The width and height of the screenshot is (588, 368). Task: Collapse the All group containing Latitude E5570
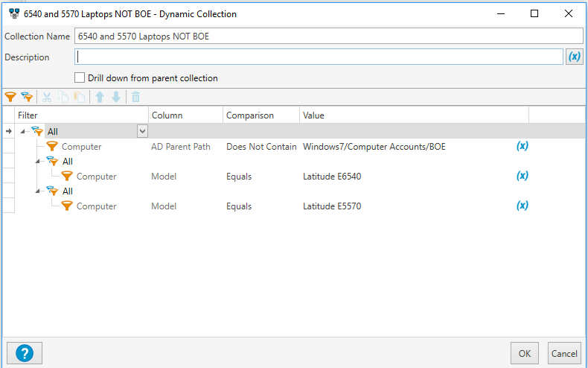point(38,191)
